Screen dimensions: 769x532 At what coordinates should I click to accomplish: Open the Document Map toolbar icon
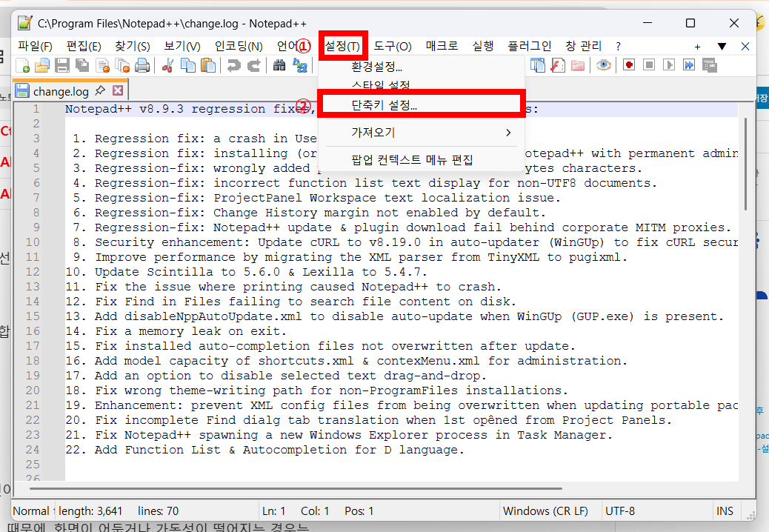pos(538,65)
